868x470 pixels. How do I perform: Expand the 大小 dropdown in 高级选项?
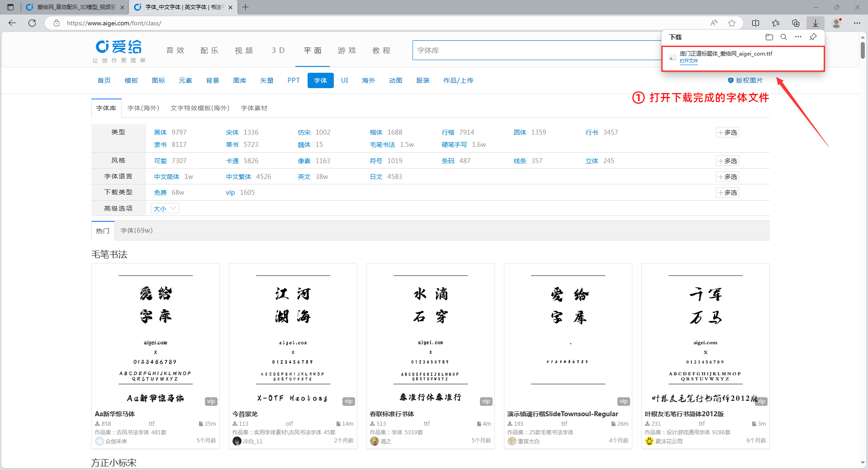tap(165, 208)
